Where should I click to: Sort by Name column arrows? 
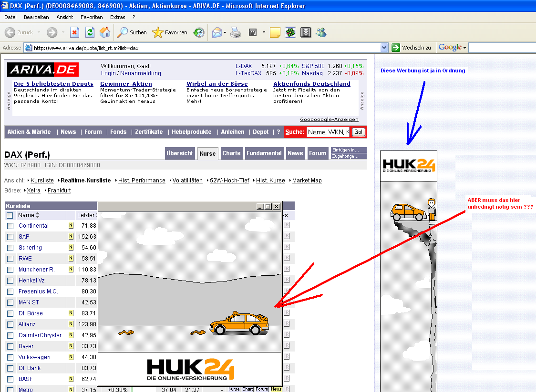(38, 215)
